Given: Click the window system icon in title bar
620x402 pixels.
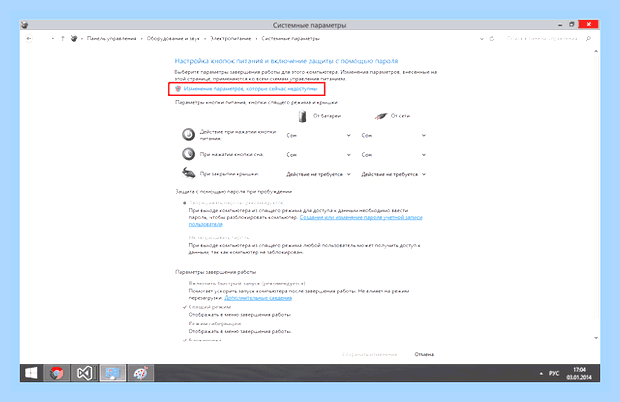Looking at the screenshot, I should [25, 25].
